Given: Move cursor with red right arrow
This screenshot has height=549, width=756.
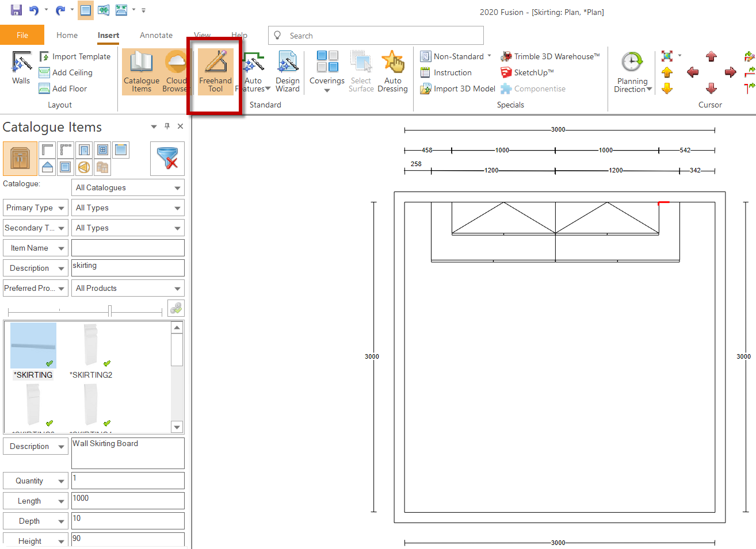Looking at the screenshot, I should pos(730,72).
